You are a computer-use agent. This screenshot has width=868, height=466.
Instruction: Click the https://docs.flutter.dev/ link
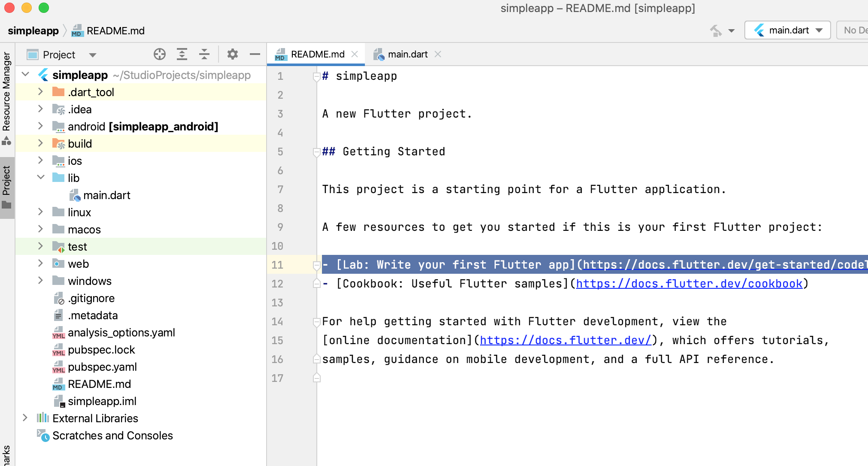coord(565,340)
